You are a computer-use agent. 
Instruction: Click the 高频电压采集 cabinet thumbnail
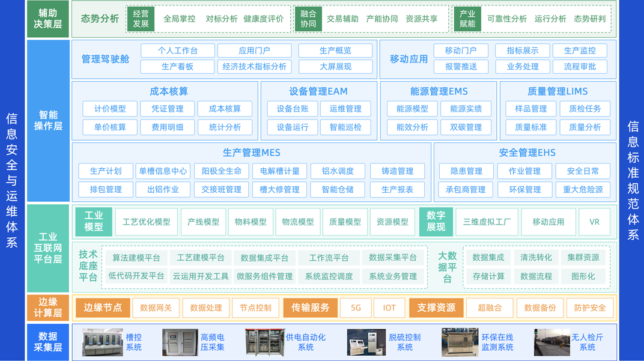180,342
